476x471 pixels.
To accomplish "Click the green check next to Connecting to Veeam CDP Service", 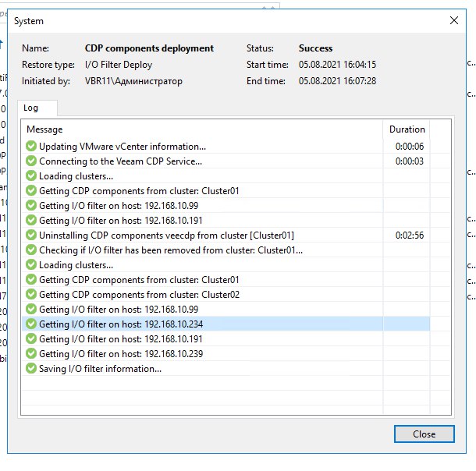I will click(31, 161).
